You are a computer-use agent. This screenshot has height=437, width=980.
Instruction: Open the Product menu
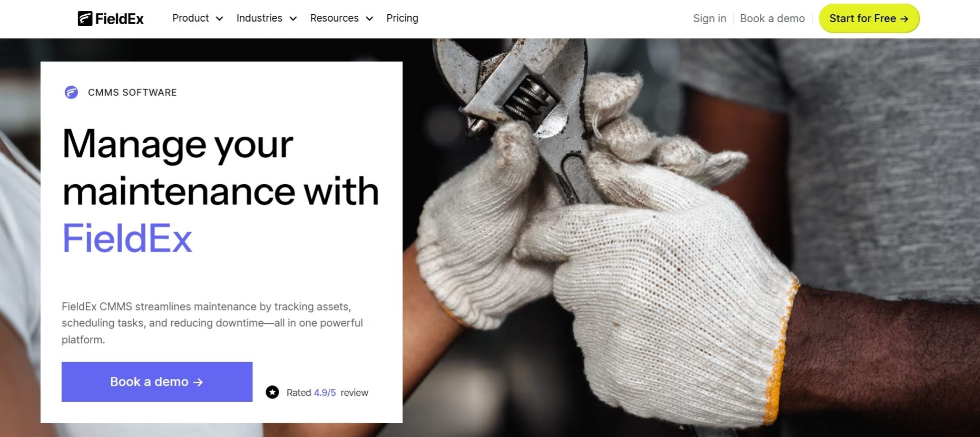pos(198,18)
